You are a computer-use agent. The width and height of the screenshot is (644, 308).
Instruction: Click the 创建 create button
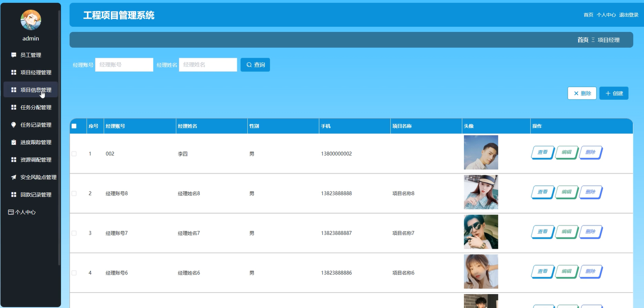pyautogui.click(x=614, y=94)
